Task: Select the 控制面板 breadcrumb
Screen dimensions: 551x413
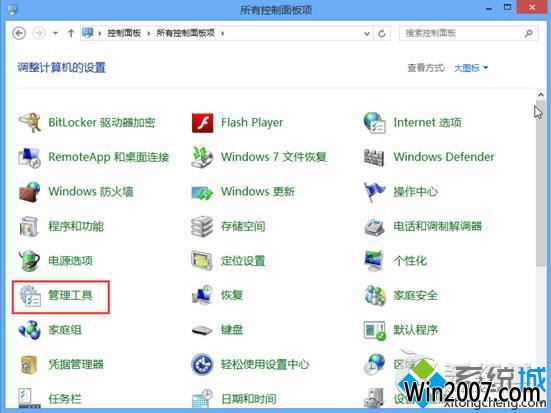Action: [124, 33]
